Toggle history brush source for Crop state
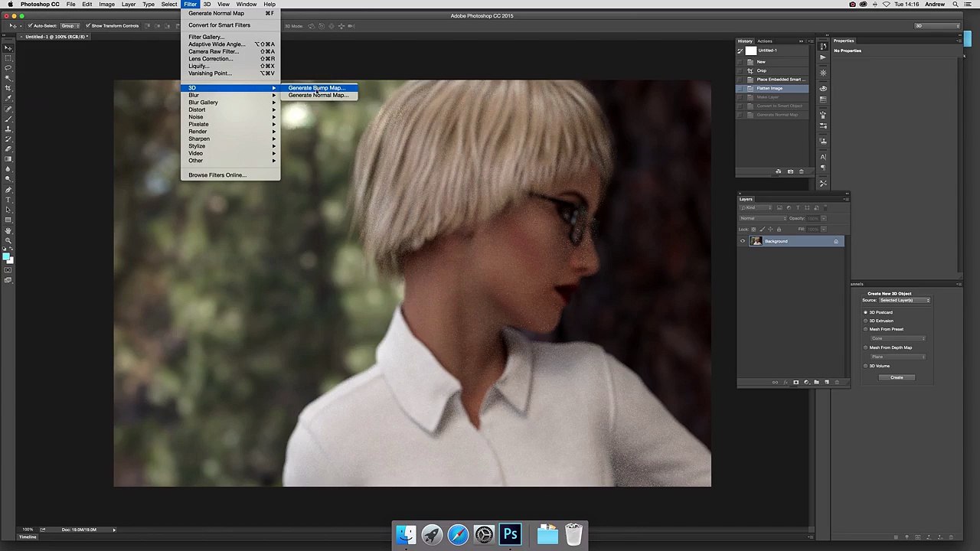 pos(740,70)
